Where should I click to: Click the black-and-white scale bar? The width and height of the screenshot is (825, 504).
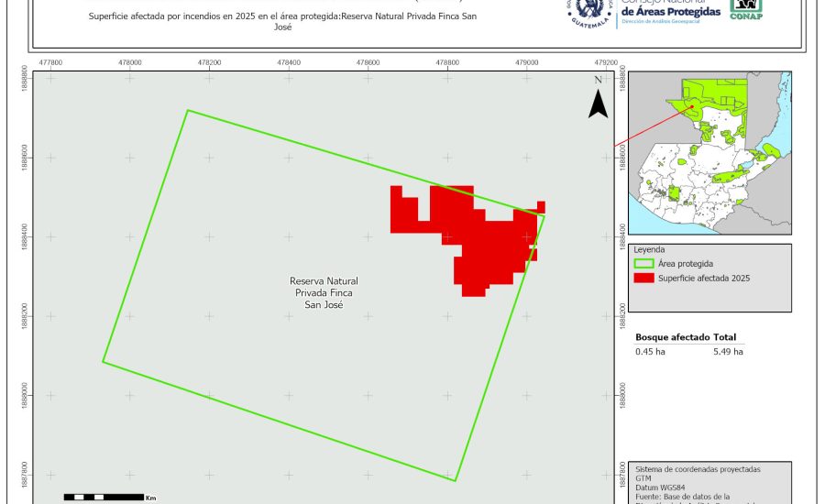[103, 497]
